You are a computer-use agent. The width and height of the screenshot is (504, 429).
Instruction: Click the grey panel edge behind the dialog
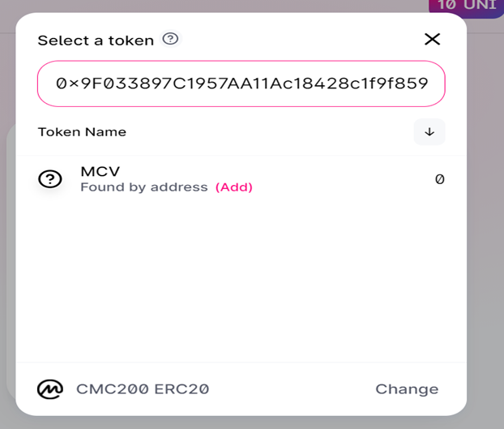[11, 257]
